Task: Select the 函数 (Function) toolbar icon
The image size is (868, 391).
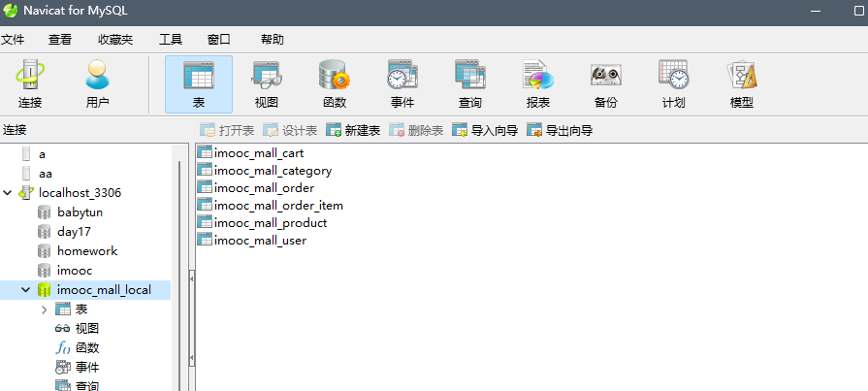Action: pos(335,84)
